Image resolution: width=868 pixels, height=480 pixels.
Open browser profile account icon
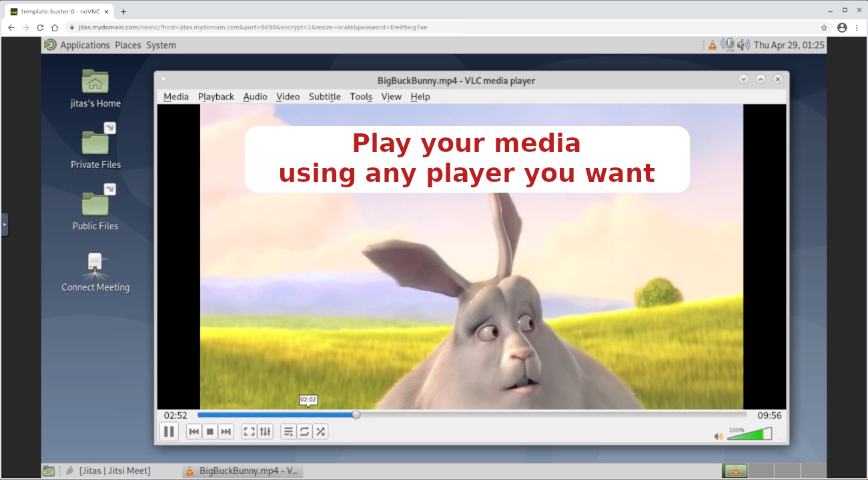click(842, 27)
